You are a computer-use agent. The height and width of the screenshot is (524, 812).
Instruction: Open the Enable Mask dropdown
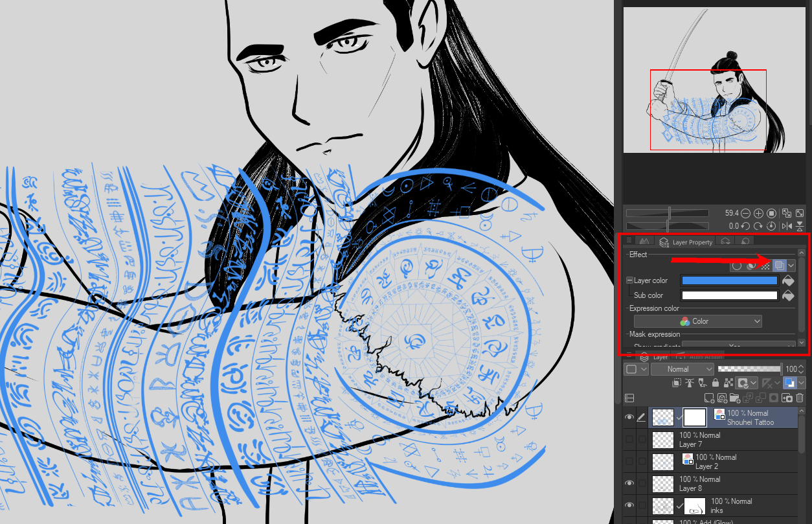(746, 383)
